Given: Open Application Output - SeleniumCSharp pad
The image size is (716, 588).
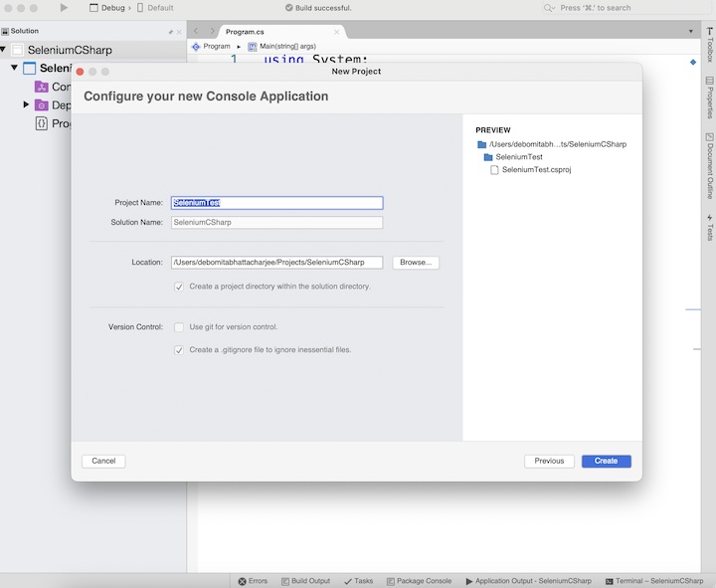Looking at the screenshot, I should click(528, 581).
